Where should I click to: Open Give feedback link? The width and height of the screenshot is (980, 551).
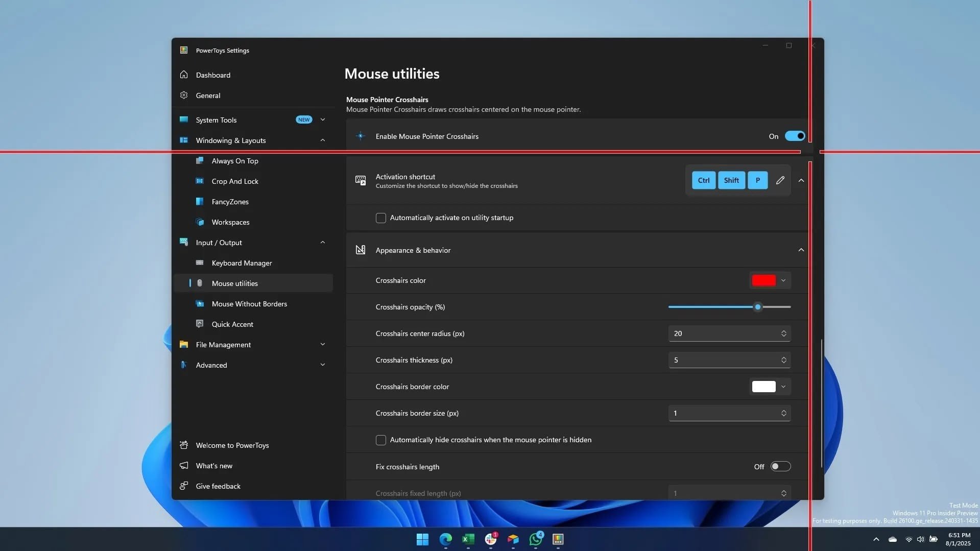coord(218,486)
